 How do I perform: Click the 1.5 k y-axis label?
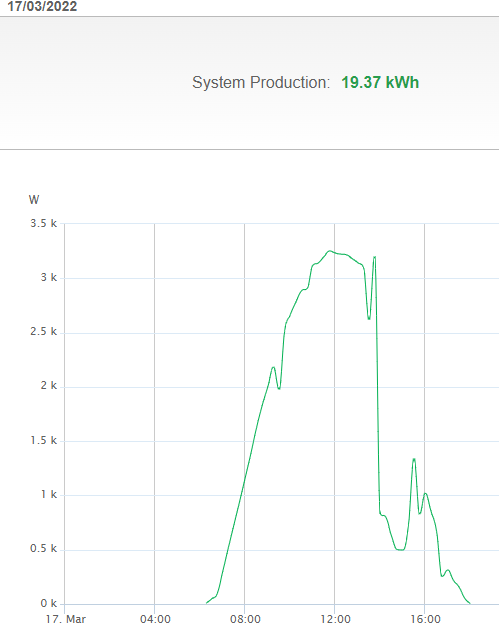coord(44,441)
